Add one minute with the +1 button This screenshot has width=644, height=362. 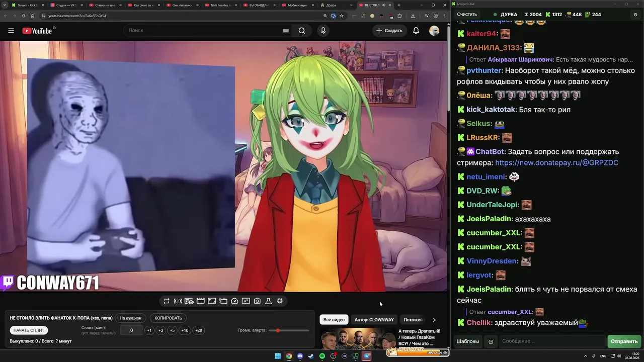(149, 330)
